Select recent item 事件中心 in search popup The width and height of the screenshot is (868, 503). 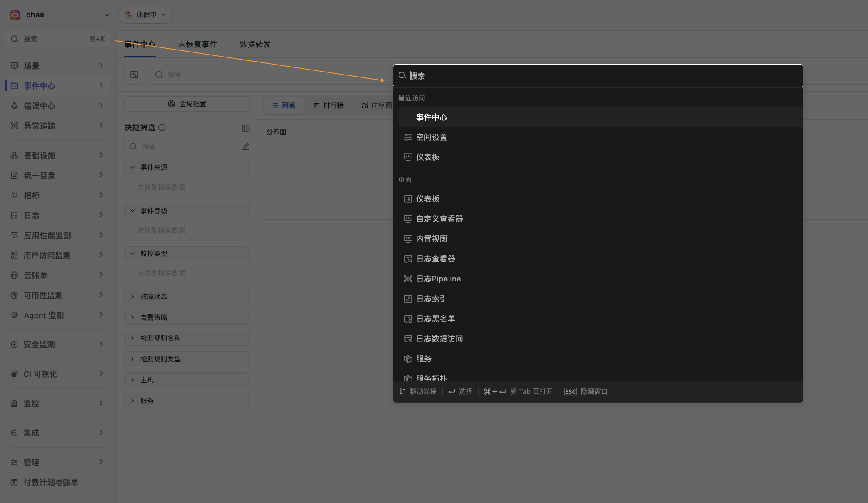coord(600,117)
